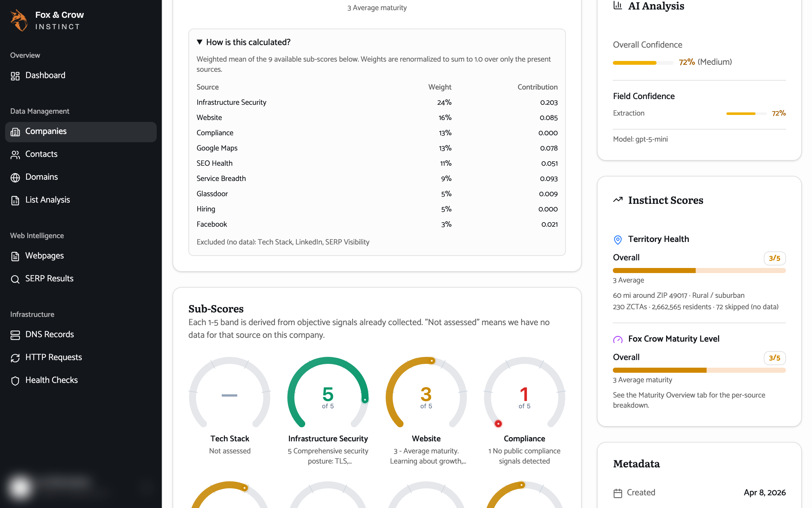Viewport: 812px width, 508px height.
Task: Click the Compliance contribution 0.000
Action: 548,133
